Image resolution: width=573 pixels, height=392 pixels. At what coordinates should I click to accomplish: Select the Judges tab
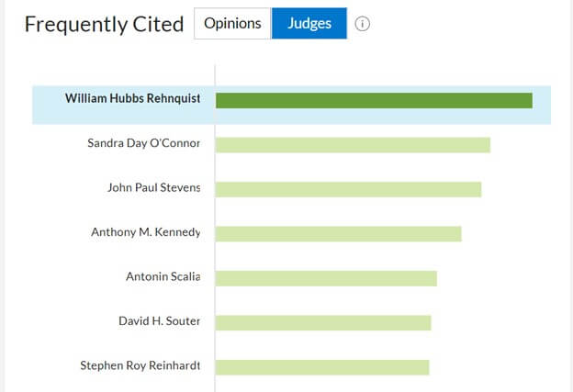coord(309,24)
